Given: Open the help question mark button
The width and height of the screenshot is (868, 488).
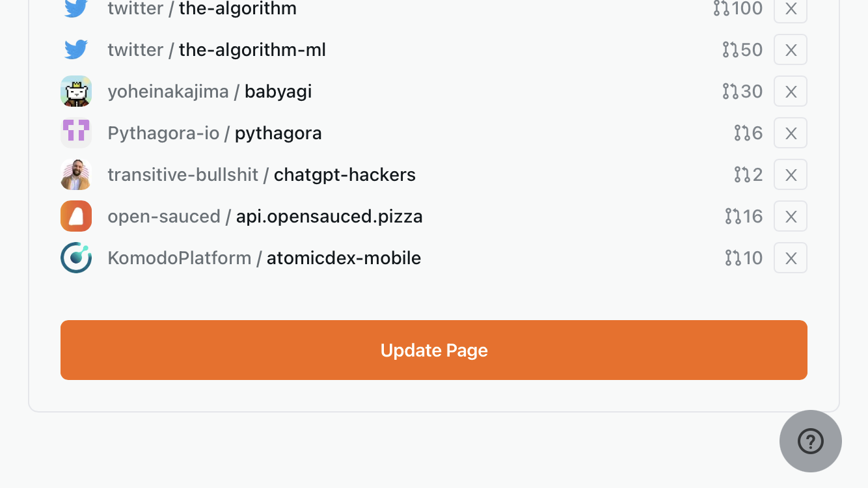Looking at the screenshot, I should pyautogui.click(x=810, y=441).
